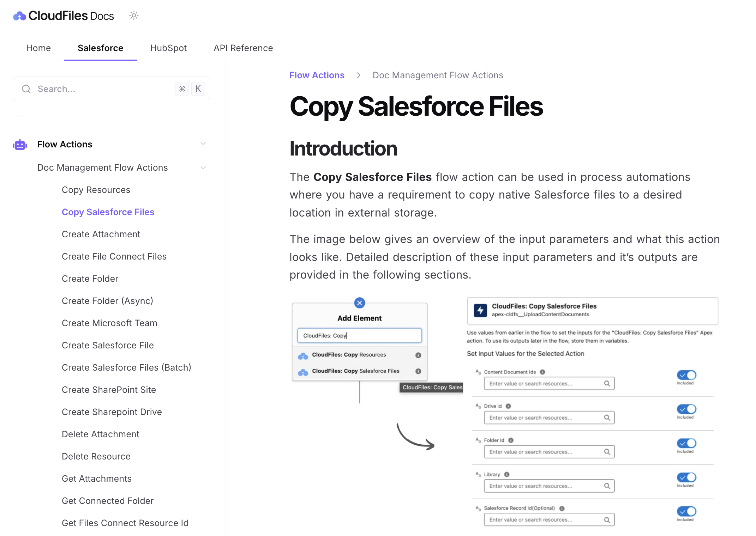Open Delete Attachment page

101,434
